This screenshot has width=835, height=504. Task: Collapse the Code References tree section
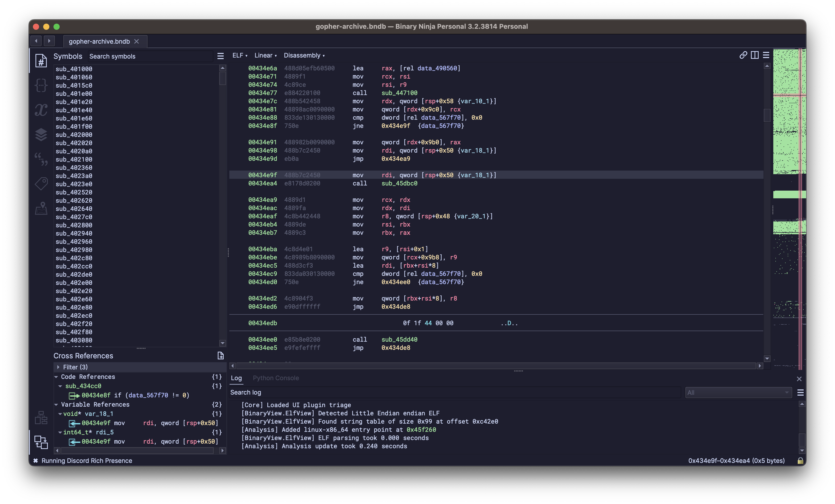pos(56,377)
